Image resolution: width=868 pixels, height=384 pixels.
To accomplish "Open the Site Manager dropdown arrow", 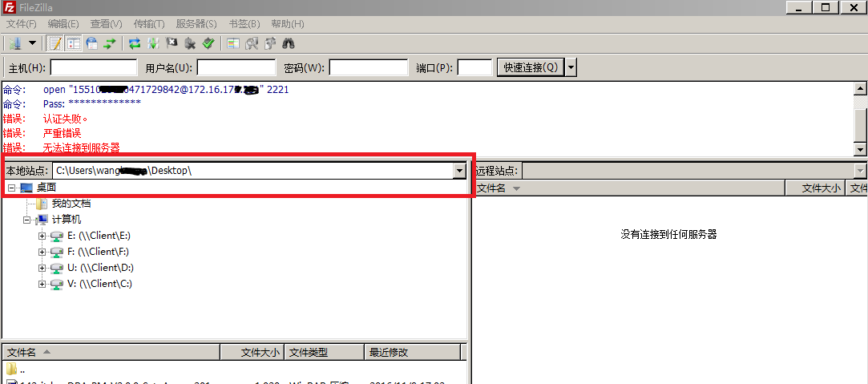I will pos(33,43).
